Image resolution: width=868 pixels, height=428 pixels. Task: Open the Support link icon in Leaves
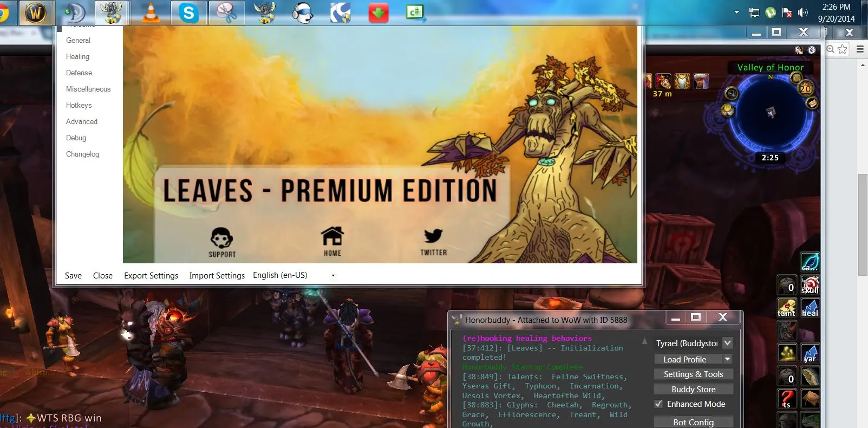(222, 243)
